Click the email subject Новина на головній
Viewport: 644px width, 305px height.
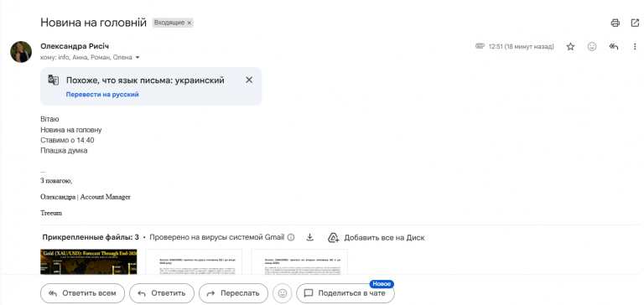pyautogui.click(x=93, y=23)
